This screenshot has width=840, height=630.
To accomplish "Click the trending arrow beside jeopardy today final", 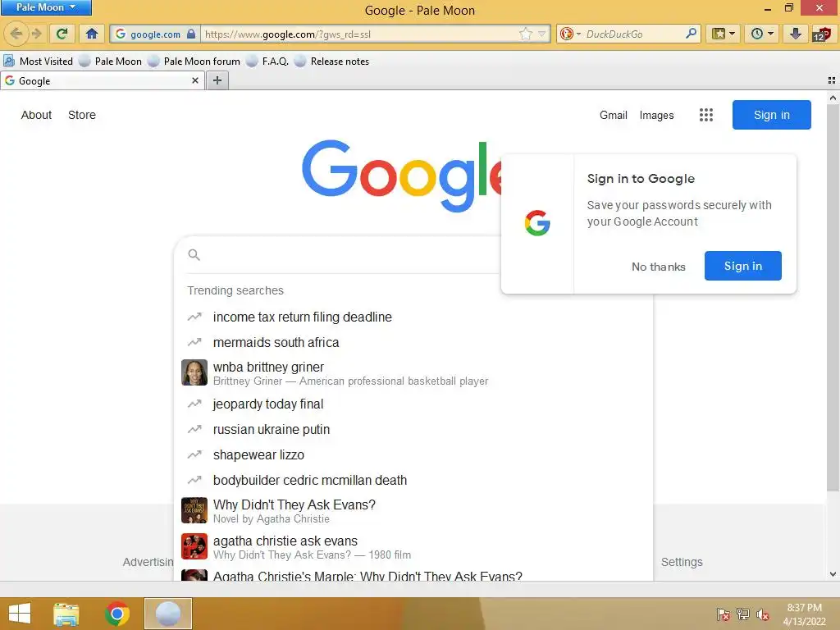I will pos(194,404).
